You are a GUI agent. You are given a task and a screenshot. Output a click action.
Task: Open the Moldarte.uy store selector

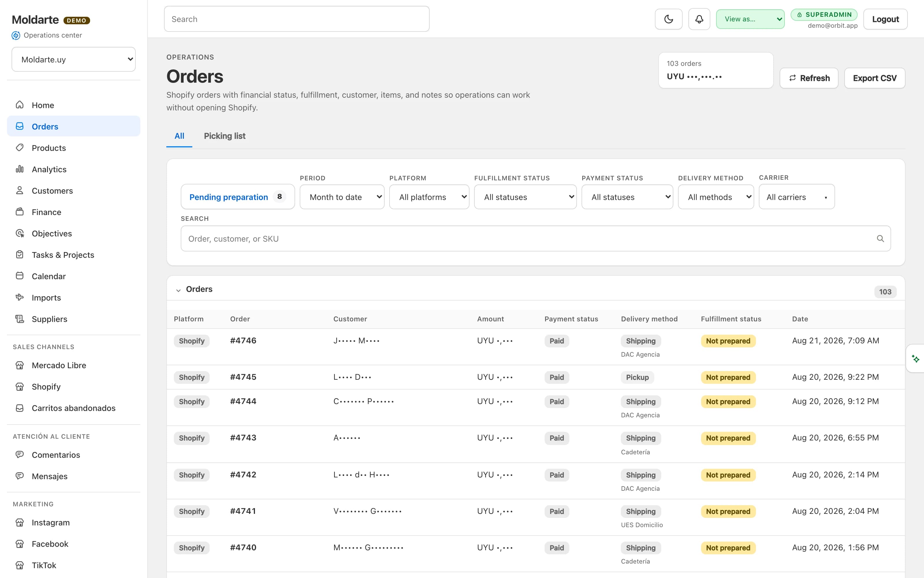point(74,59)
